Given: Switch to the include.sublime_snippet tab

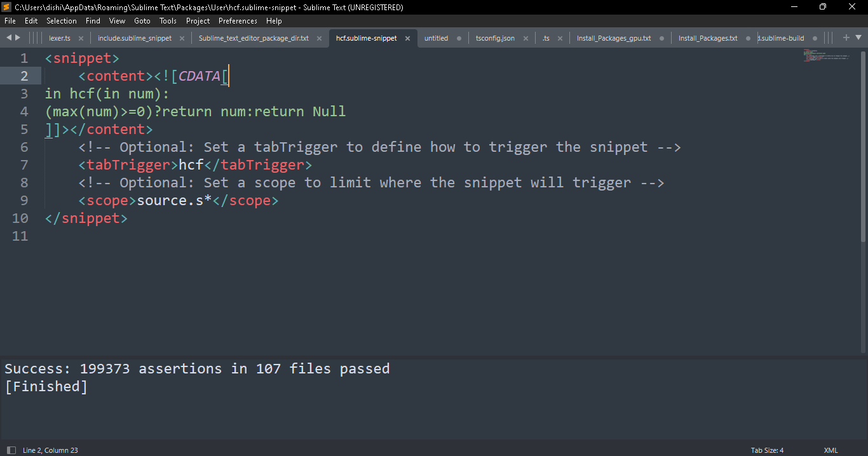Looking at the screenshot, I should point(135,38).
